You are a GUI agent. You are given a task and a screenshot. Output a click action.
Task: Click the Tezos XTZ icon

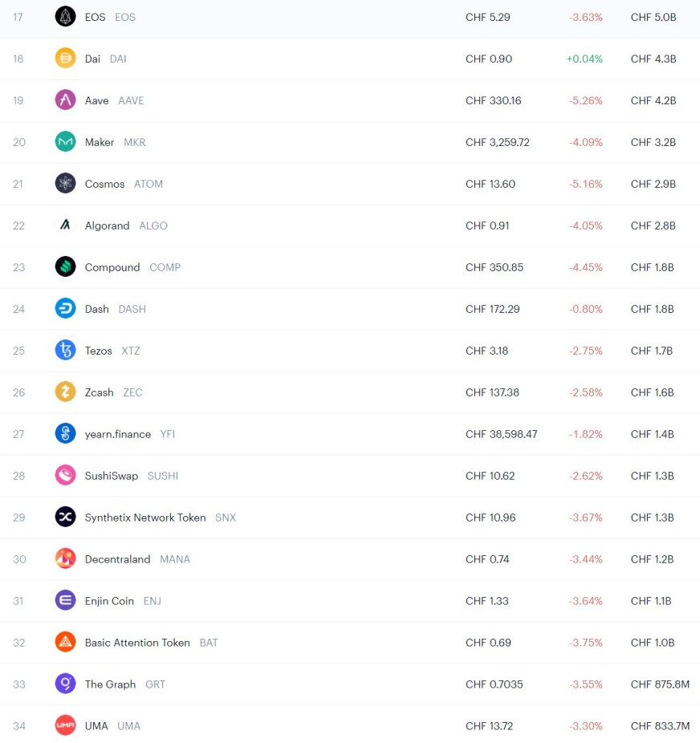click(x=65, y=350)
